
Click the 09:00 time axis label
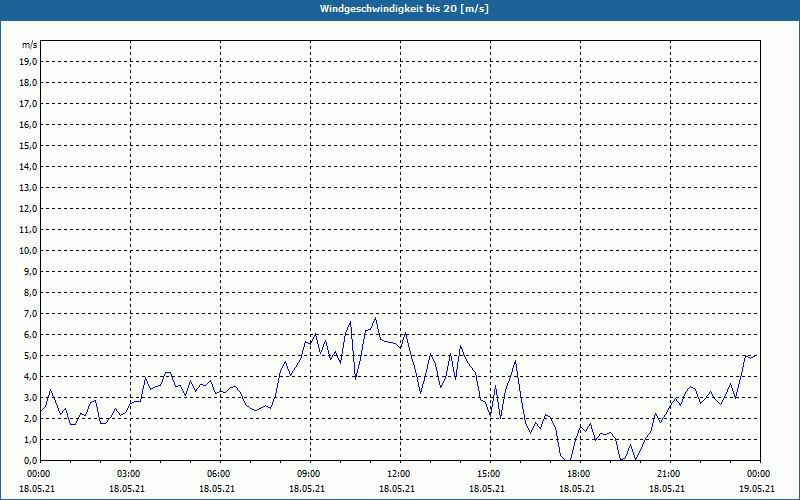pos(310,474)
